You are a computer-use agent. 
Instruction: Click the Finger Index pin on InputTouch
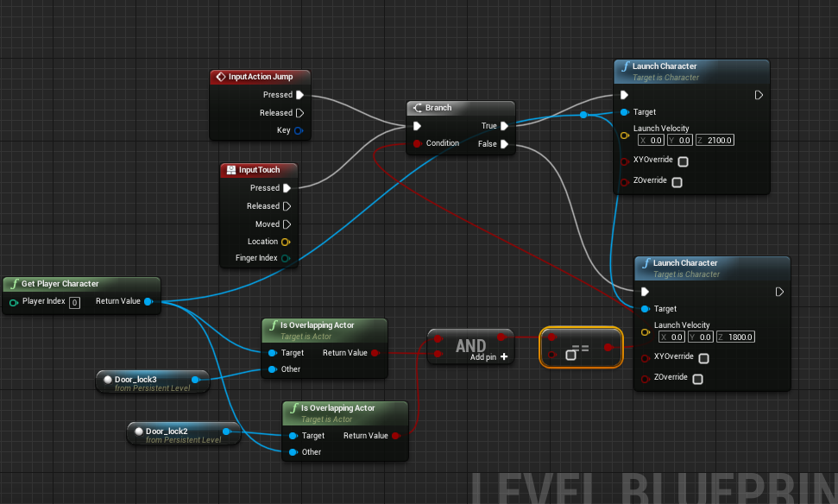pos(286,258)
